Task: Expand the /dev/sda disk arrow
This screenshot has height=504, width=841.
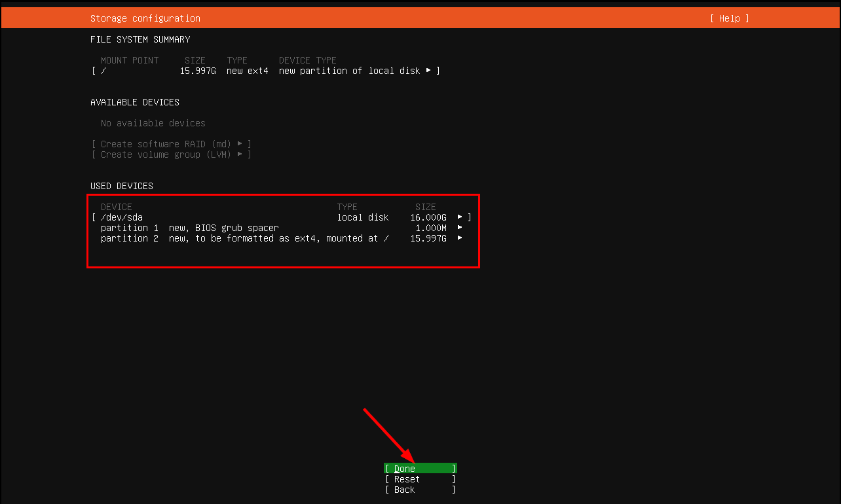Action: (460, 217)
